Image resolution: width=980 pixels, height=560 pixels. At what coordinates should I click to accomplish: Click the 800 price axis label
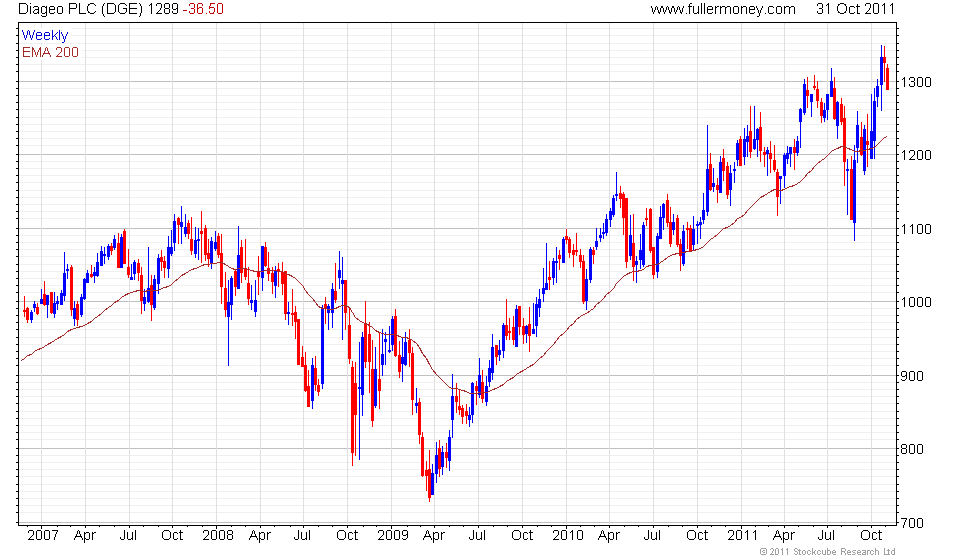point(912,449)
